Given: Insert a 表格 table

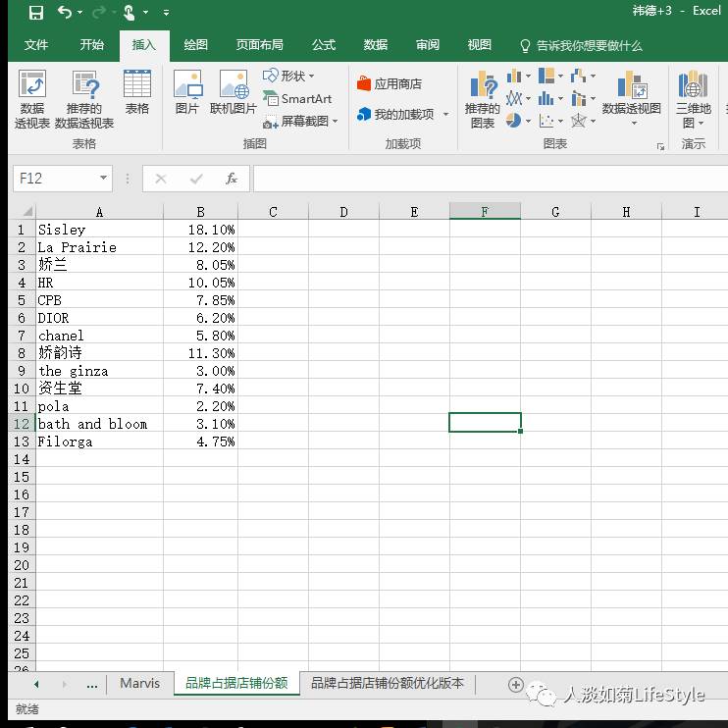Looking at the screenshot, I should coord(137,92).
